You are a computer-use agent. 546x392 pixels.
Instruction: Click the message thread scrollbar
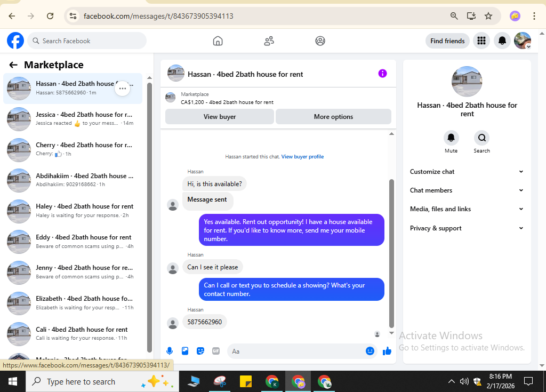(x=391, y=253)
